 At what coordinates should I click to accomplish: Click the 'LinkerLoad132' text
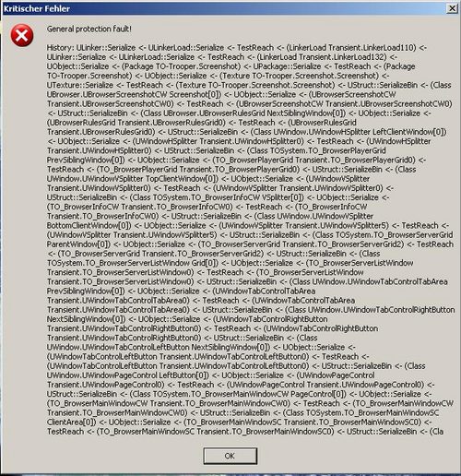click(x=359, y=57)
